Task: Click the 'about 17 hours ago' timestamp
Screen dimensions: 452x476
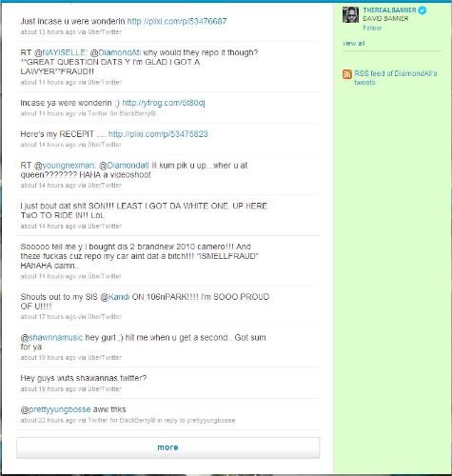Action: point(49,317)
